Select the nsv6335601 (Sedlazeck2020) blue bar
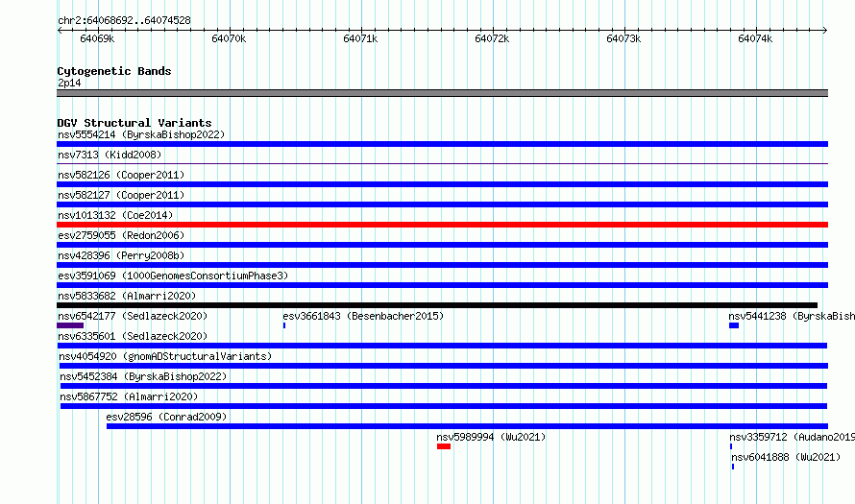The image size is (855, 504). pyautogui.click(x=442, y=346)
